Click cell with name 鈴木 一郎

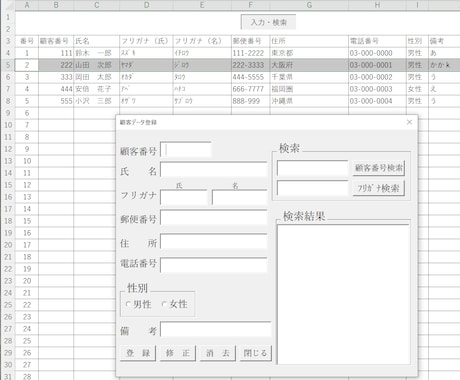96,53
